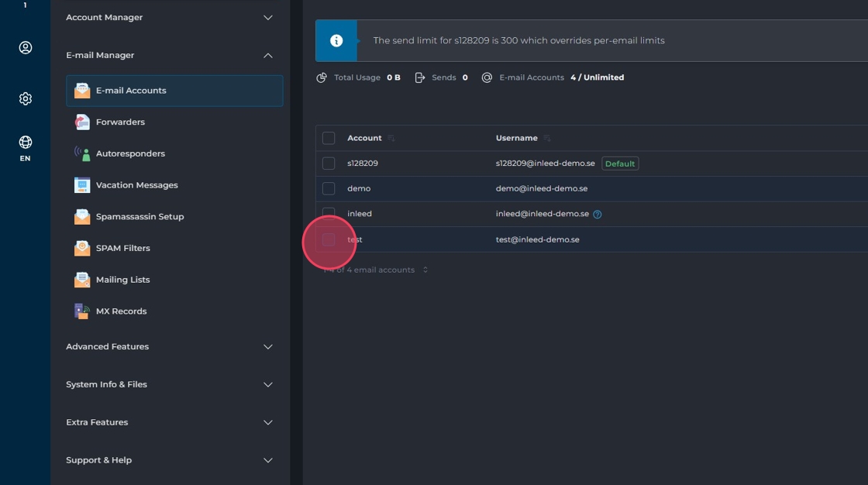Click help icon next to inleed@inleed-demo.se
This screenshot has height=485, width=868.
coord(598,215)
